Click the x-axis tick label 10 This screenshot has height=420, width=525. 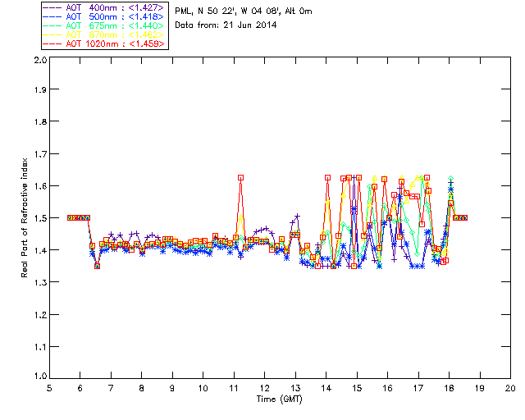[203, 388]
